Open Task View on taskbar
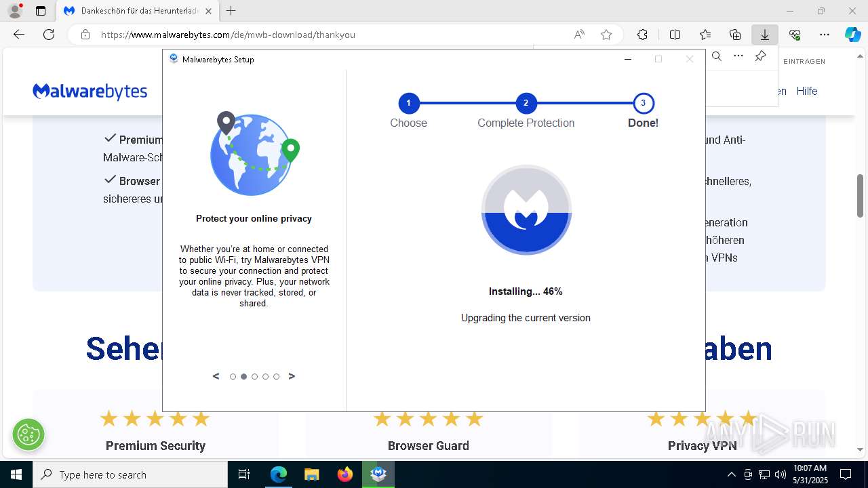 244,474
